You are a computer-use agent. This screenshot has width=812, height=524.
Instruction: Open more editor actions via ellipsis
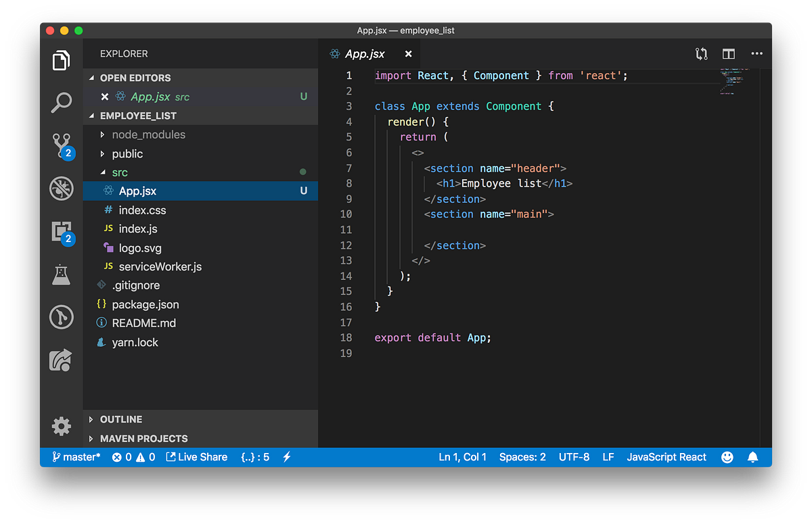(x=757, y=53)
